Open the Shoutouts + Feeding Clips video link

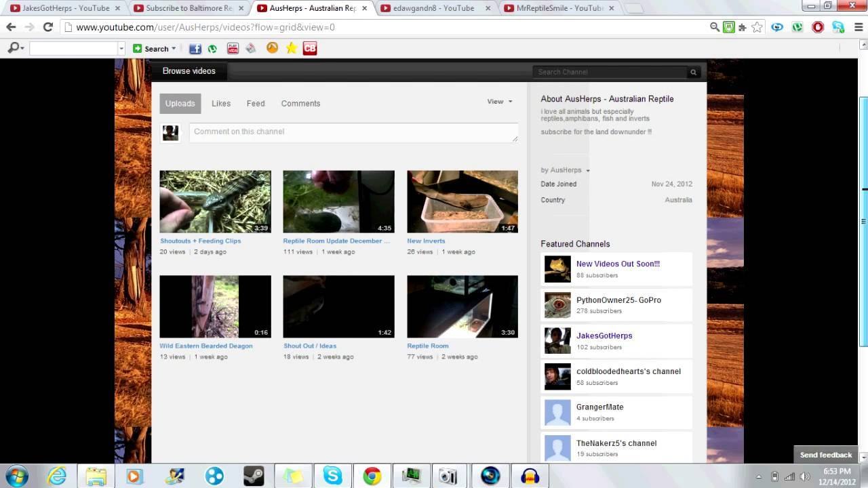tap(201, 241)
